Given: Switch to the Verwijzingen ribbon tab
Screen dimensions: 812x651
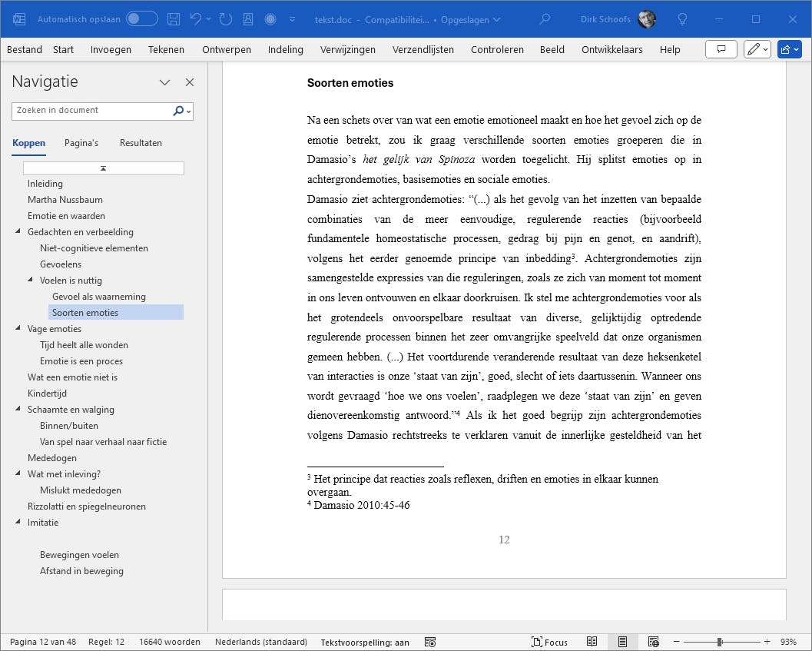Looking at the screenshot, I should click(348, 49).
